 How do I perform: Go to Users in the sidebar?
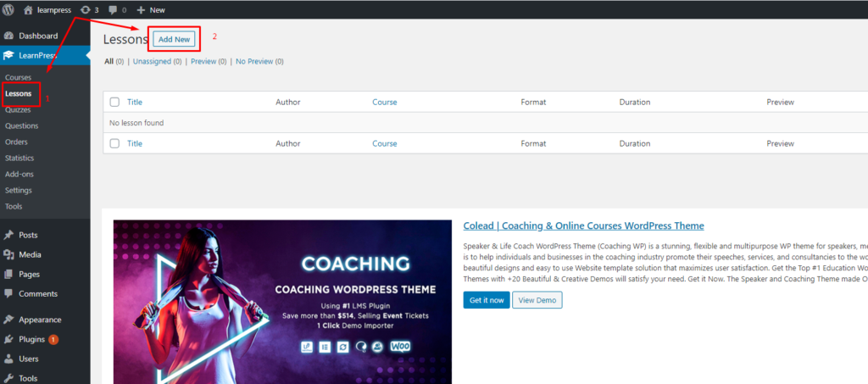click(x=28, y=359)
